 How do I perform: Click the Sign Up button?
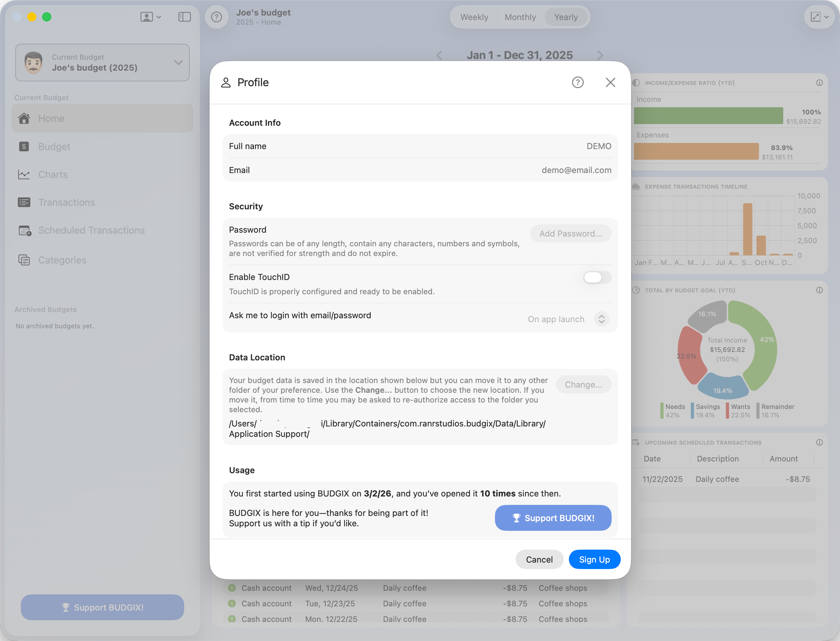click(x=594, y=559)
